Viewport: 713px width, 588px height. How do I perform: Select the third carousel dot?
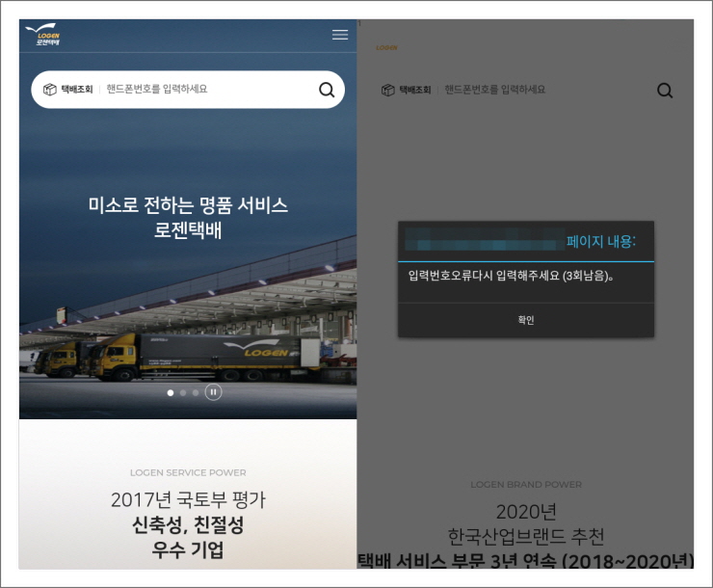(196, 392)
